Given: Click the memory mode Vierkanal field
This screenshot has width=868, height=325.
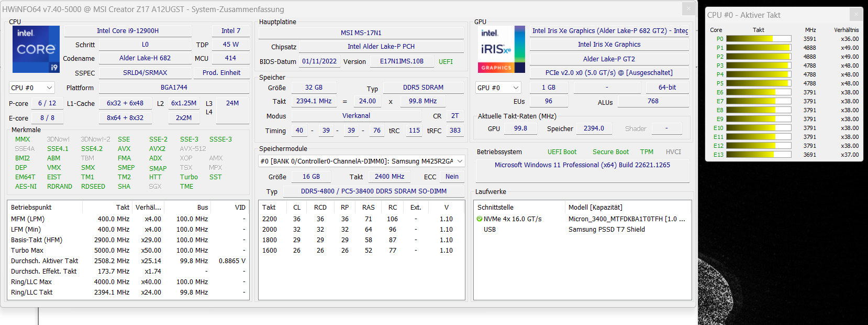Looking at the screenshot, I should [357, 116].
